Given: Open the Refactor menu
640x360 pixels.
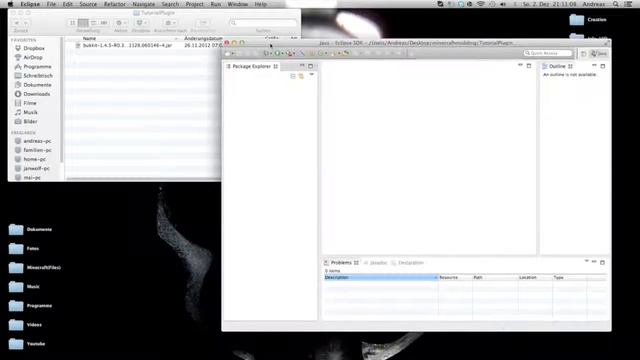Looking at the screenshot, I should (115, 4).
